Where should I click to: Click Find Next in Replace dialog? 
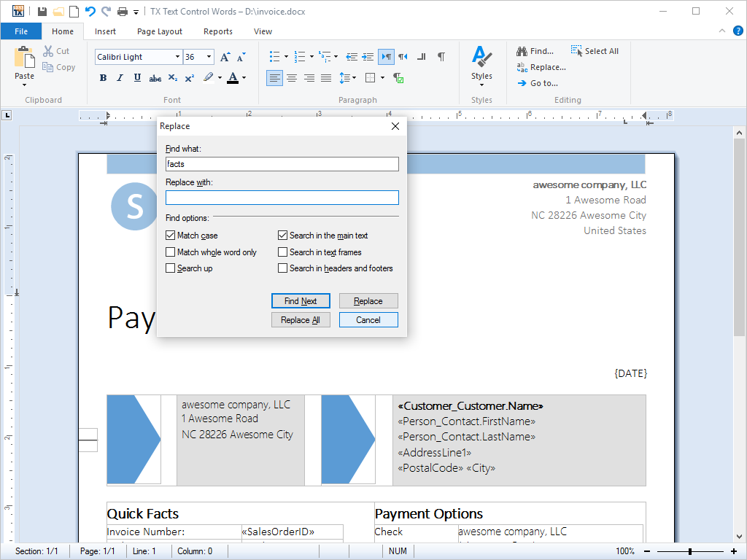click(301, 301)
